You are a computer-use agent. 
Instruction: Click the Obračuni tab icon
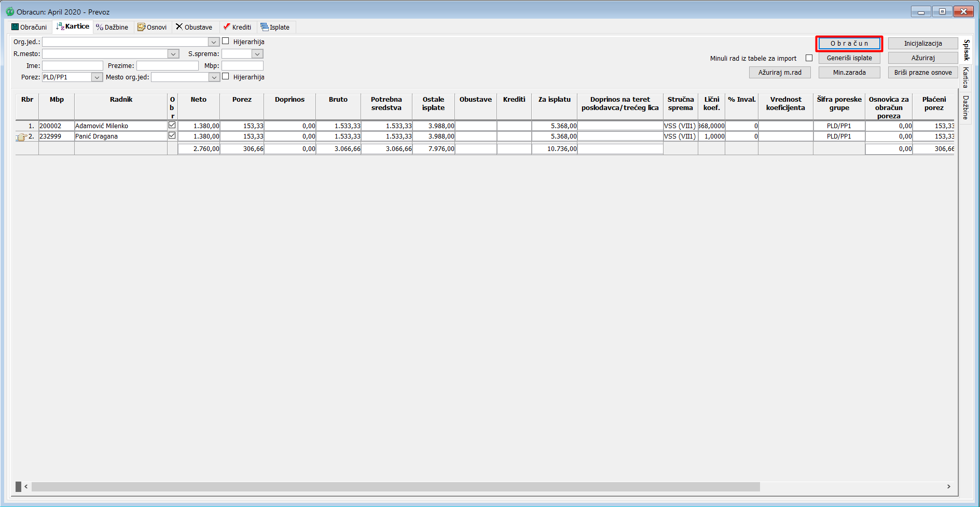(15, 27)
